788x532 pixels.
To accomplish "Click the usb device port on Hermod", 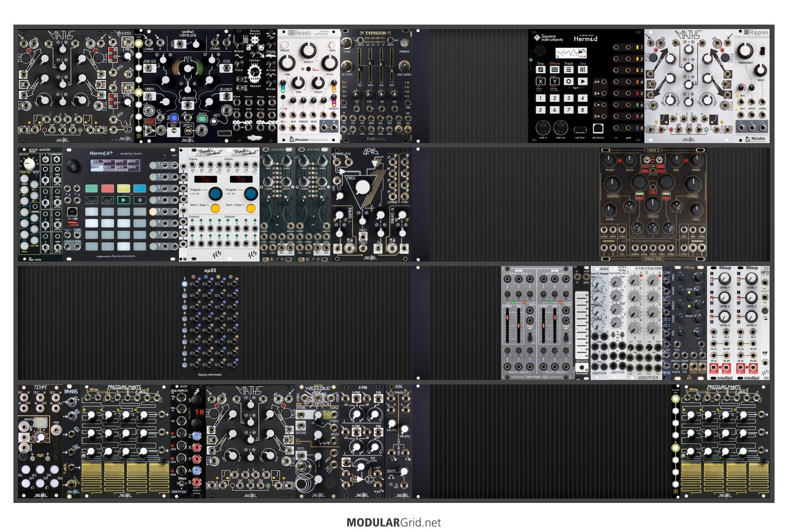I will (x=598, y=128).
